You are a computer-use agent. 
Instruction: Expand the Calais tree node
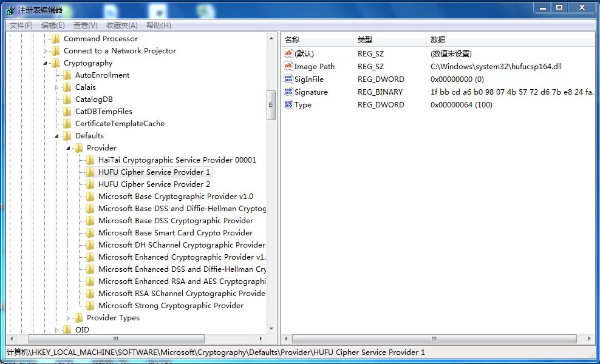pos(57,87)
